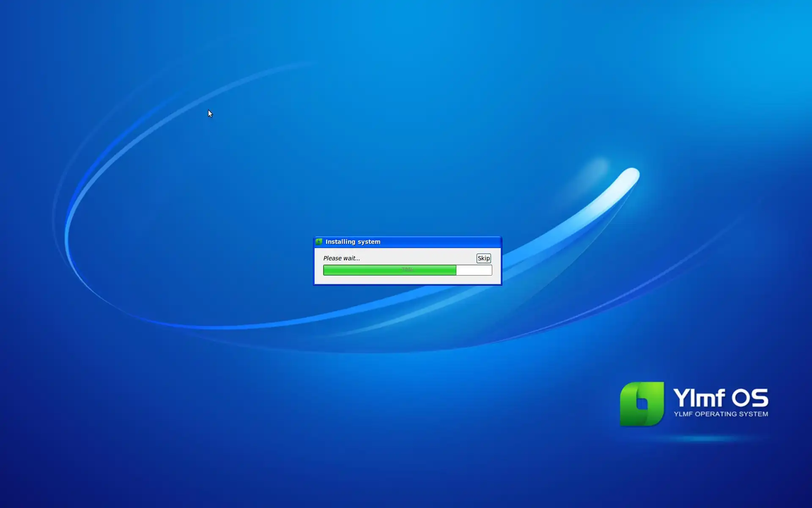
Task: Click empty title bar right of "Installing system"
Action: pyautogui.click(x=440, y=242)
